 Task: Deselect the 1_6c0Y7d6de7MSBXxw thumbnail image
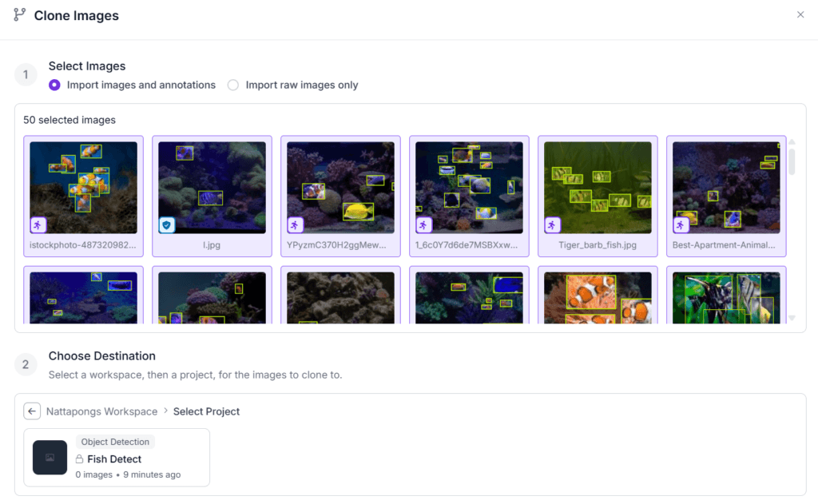tap(469, 188)
